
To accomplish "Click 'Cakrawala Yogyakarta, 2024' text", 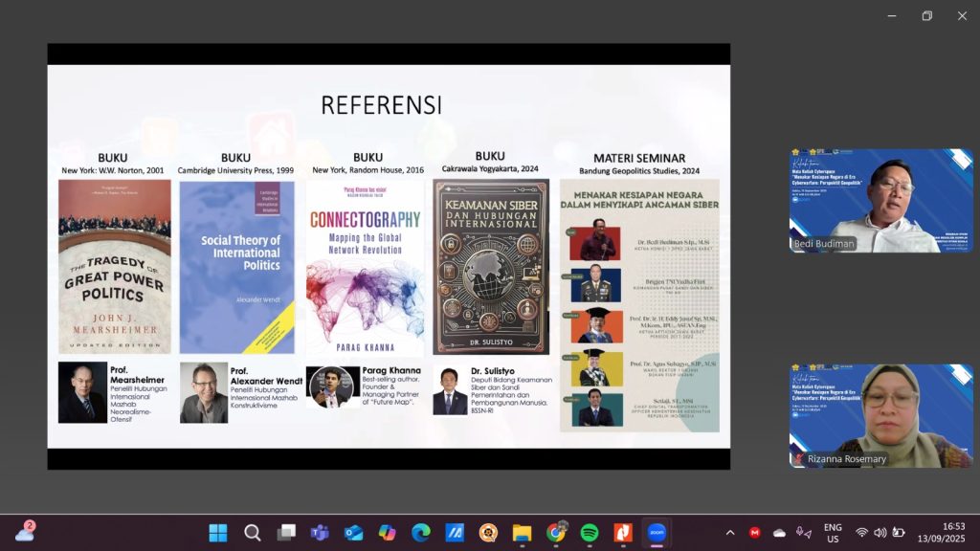I will (x=490, y=168).
